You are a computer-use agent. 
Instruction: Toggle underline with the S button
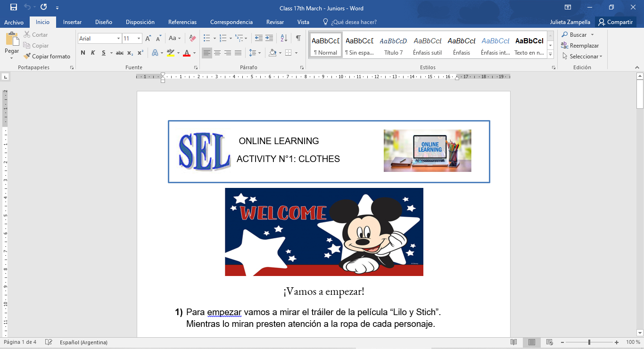[x=104, y=53]
